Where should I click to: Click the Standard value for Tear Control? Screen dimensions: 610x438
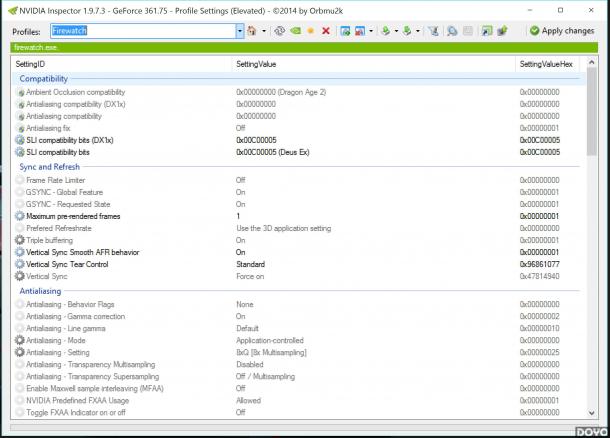(x=251, y=264)
